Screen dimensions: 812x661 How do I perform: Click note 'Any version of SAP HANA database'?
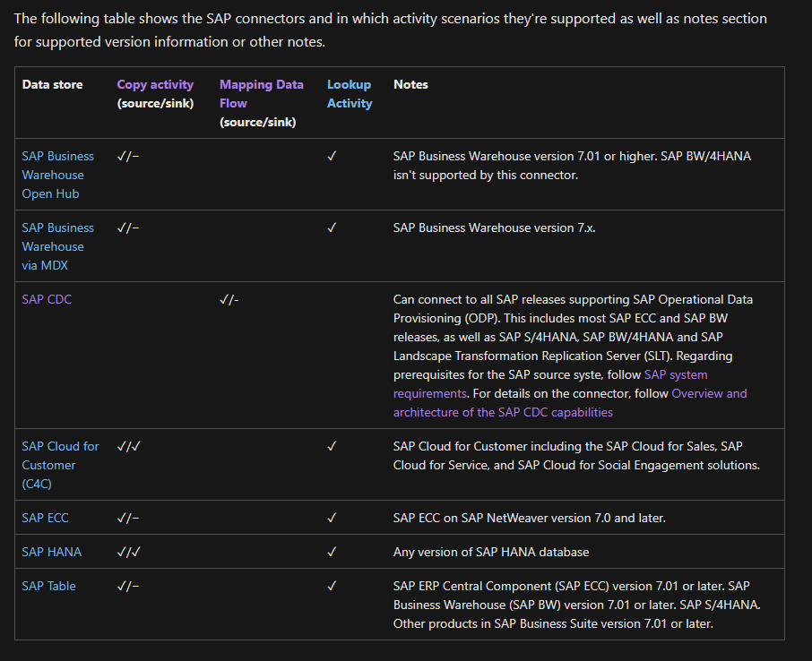click(x=491, y=552)
